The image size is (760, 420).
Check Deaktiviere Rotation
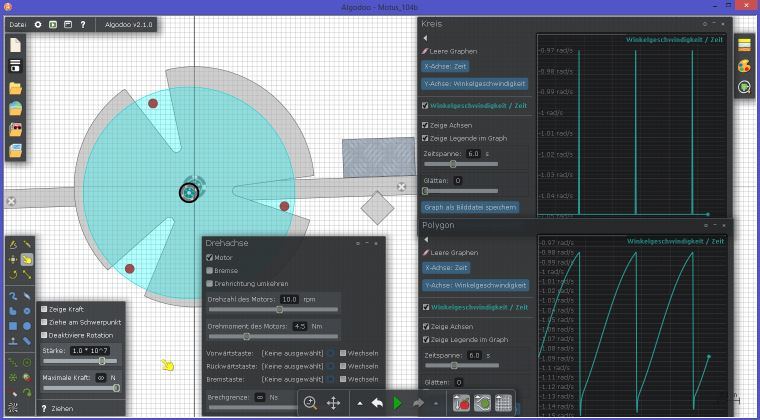pyautogui.click(x=44, y=335)
